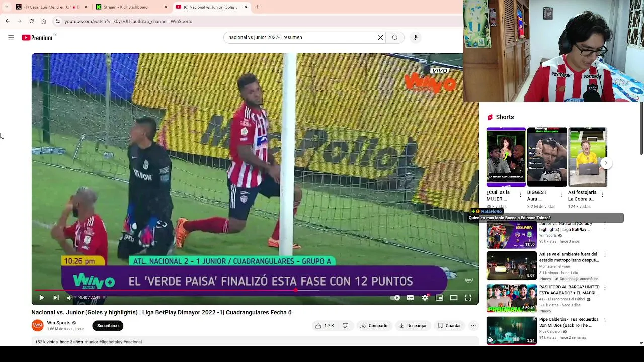Mute the video volume speaker icon
Image resolution: width=644 pixels, height=362 pixels.
coord(69,298)
